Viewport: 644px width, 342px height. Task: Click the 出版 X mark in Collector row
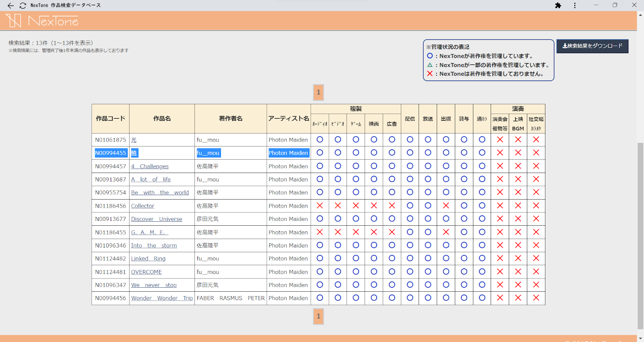pyautogui.click(x=446, y=206)
